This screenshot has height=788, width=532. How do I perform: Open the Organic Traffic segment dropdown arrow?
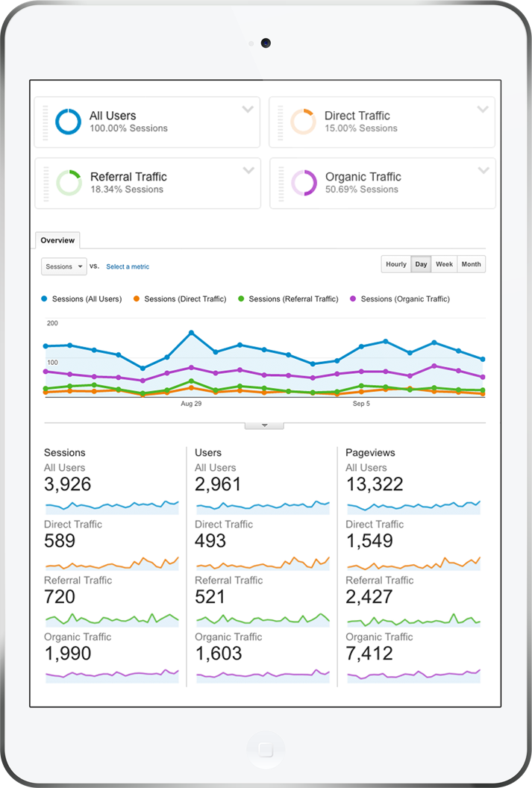pyautogui.click(x=484, y=171)
